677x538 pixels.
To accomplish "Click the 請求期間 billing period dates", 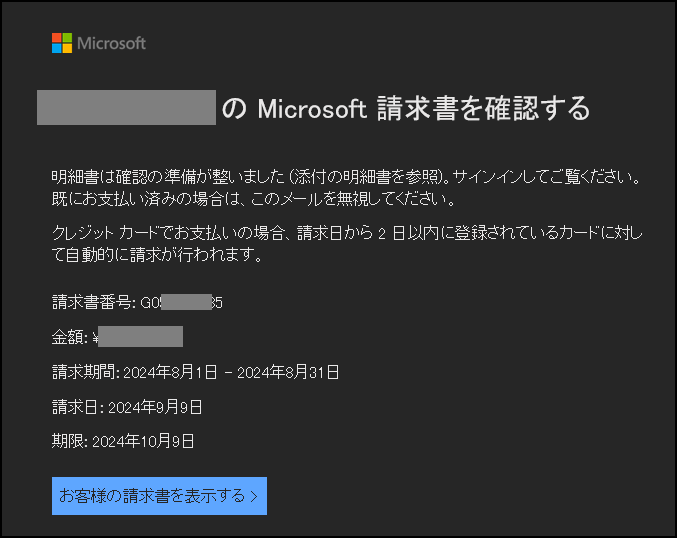I will tap(231, 372).
